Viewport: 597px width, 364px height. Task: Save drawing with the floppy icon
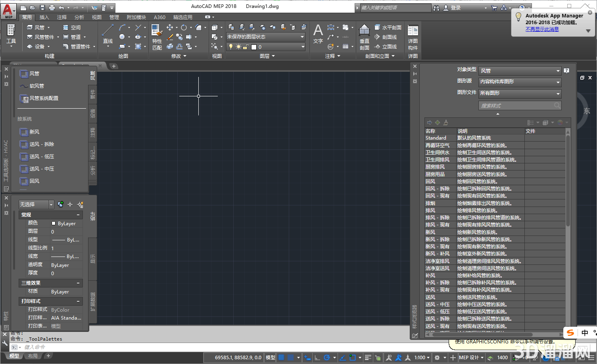(x=42, y=8)
